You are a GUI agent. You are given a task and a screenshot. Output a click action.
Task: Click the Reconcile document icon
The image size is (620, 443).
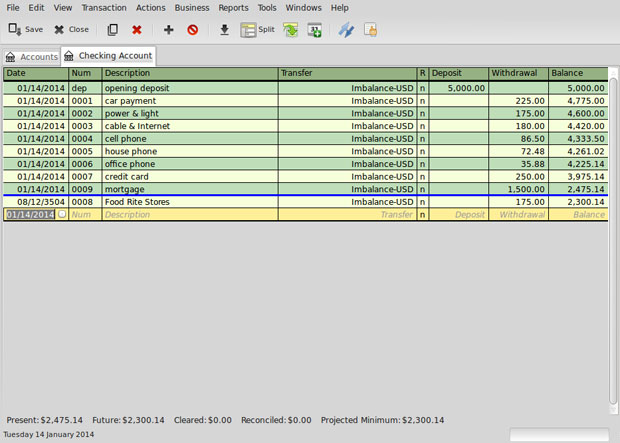click(x=370, y=30)
